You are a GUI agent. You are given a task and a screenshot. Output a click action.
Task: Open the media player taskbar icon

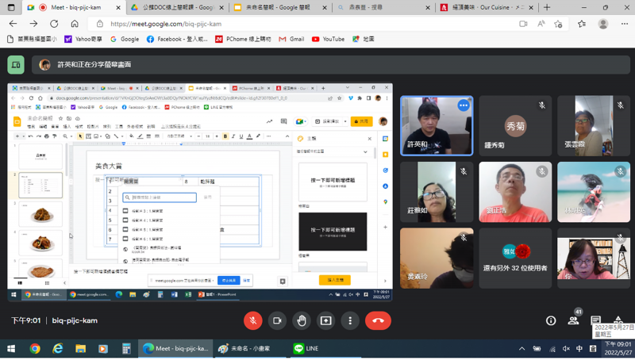click(103, 349)
